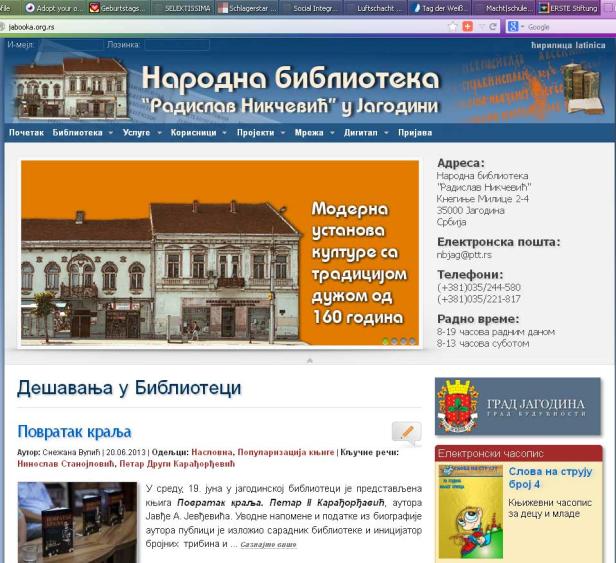Click the И-мејл login input field
Screen dimensions: 616x563
(x=69, y=45)
